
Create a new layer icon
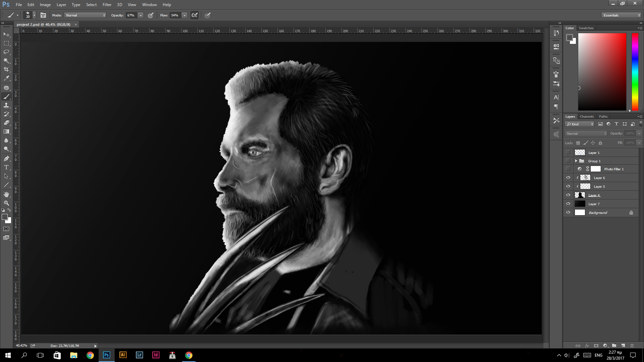coord(623,346)
